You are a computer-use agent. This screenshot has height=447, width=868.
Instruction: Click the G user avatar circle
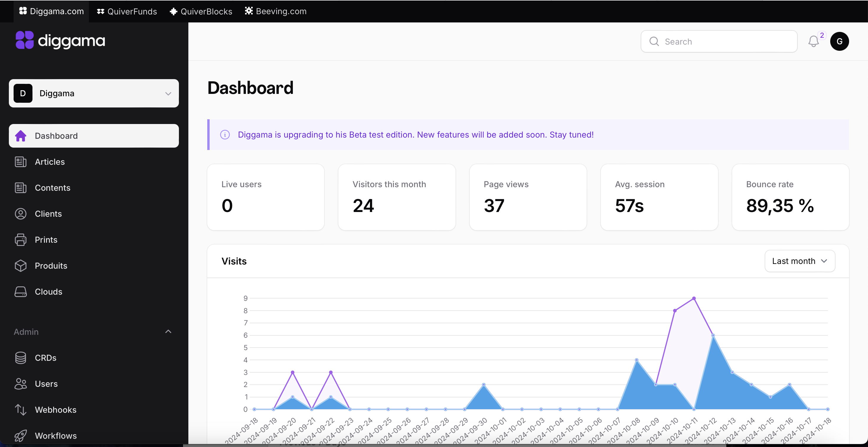(x=840, y=41)
